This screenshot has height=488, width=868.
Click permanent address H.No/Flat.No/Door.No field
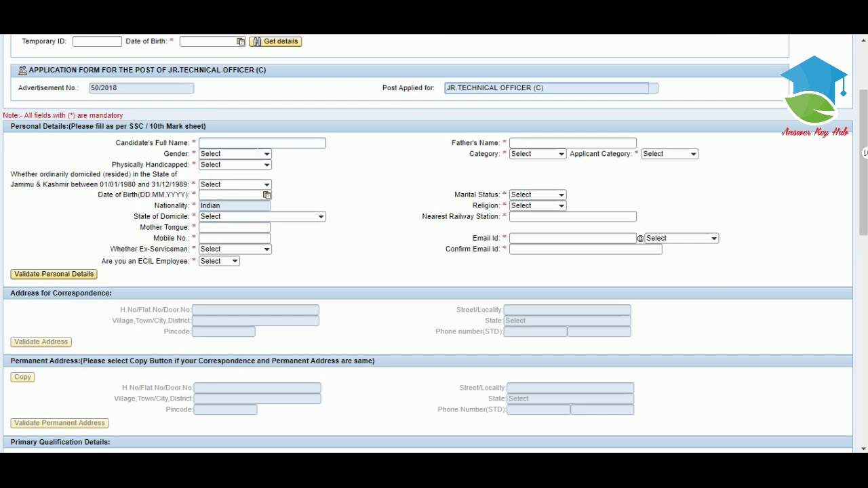tap(257, 388)
